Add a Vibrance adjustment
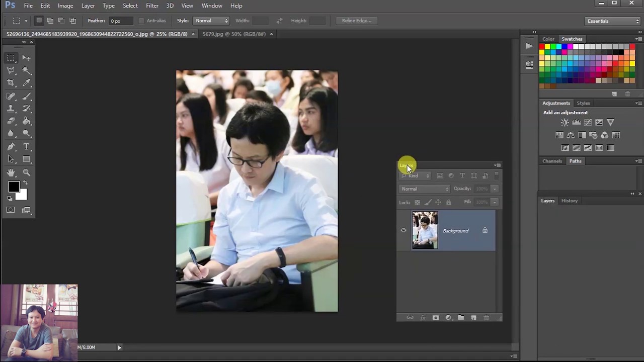 [610, 122]
